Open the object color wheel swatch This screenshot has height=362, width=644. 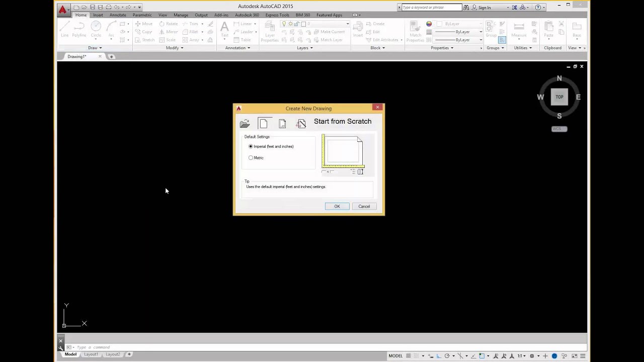coord(429,24)
